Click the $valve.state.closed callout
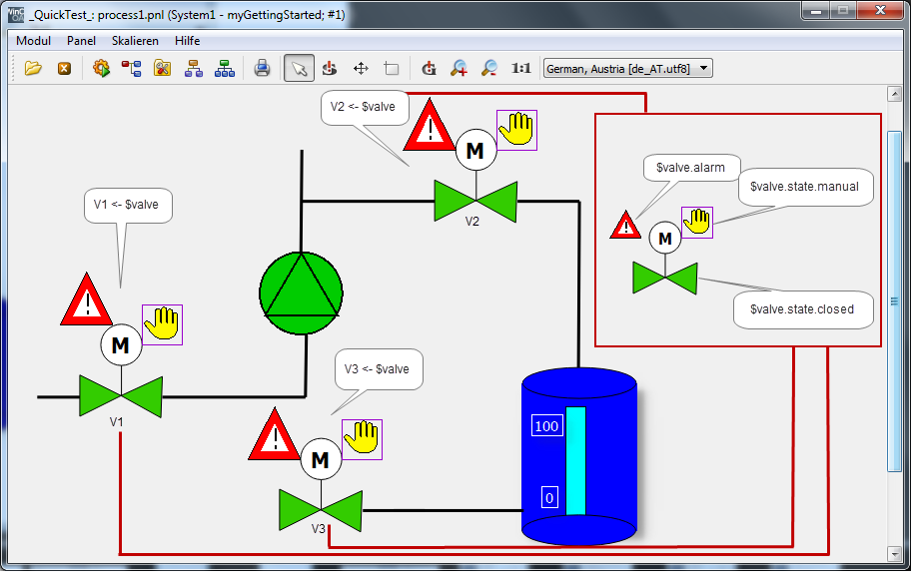Viewport: 920px width, 588px height. pos(803,309)
